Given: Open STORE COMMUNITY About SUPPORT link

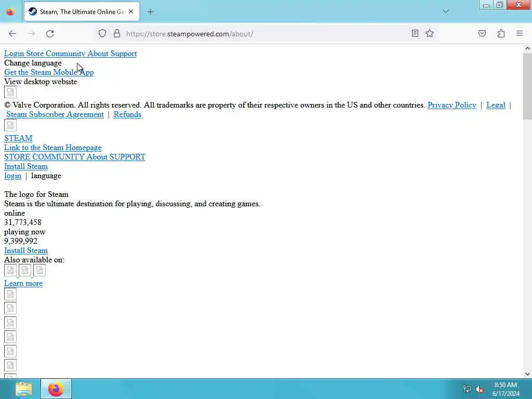Looking at the screenshot, I should click(x=75, y=157).
